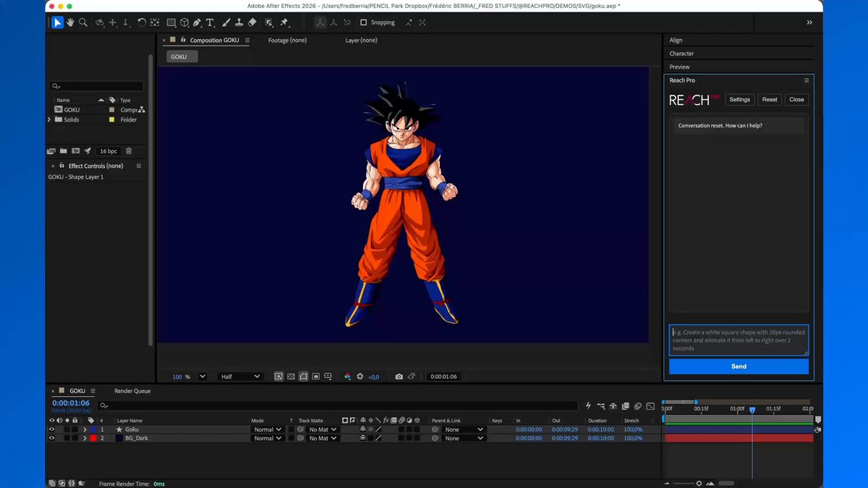Select the Pen tool
Image resolution: width=868 pixels, height=488 pixels.
tap(197, 22)
